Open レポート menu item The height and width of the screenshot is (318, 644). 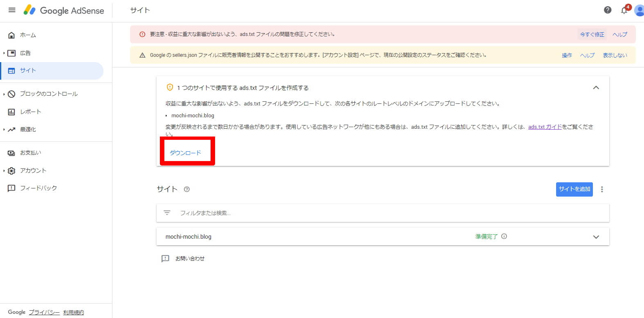pyautogui.click(x=31, y=112)
